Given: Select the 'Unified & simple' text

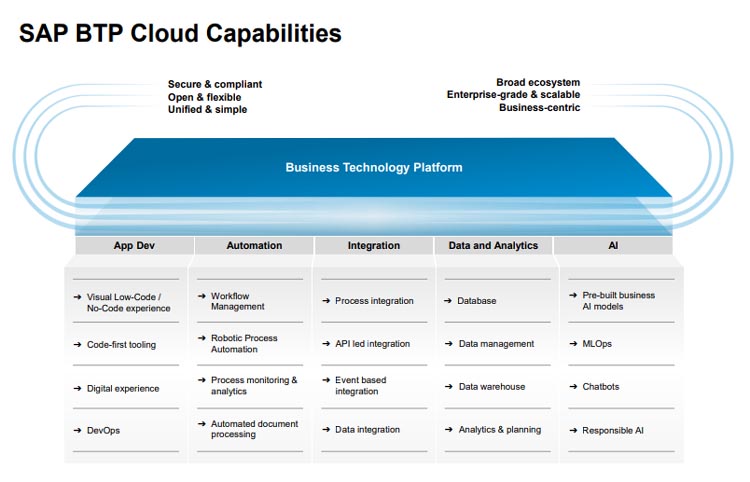Looking at the screenshot, I should [x=207, y=110].
